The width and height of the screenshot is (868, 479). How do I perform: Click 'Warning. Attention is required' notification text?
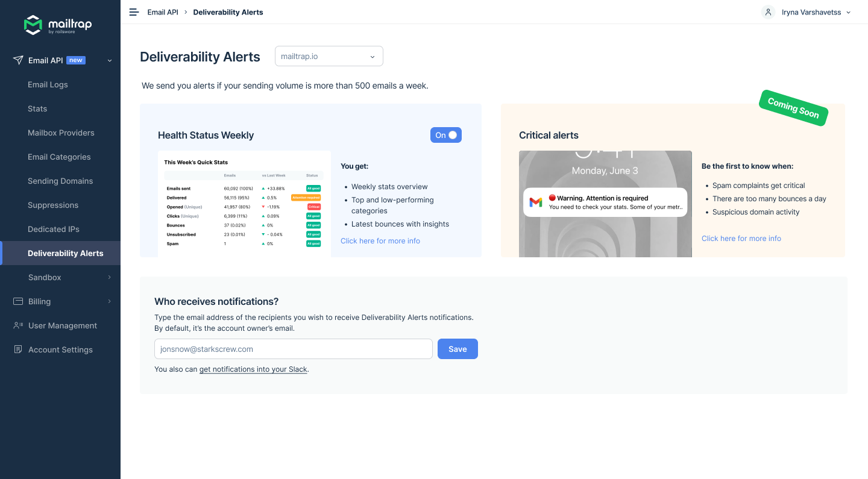[603, 198]
